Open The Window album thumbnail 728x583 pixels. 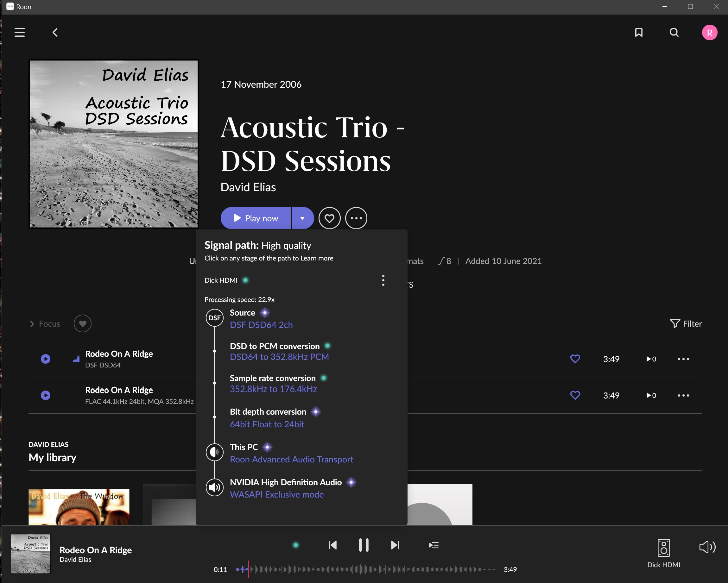(x=79, y=507)
